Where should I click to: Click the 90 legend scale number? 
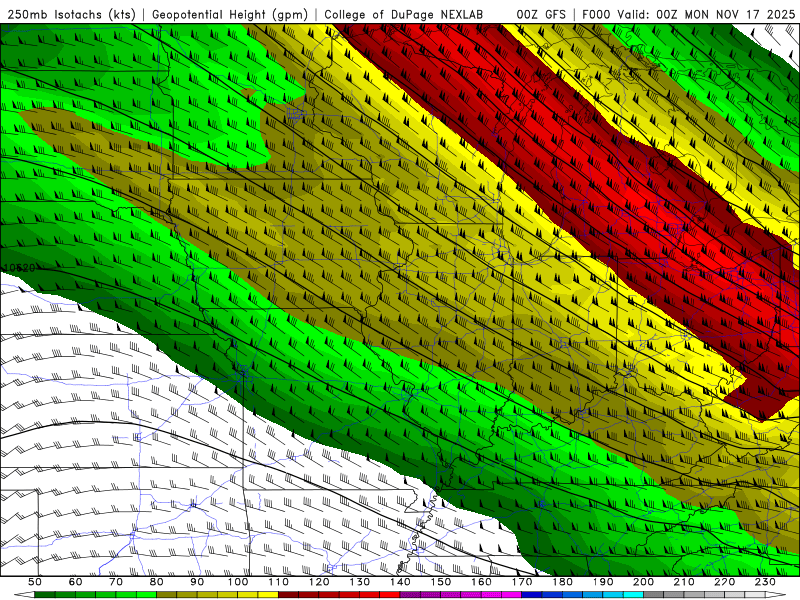pyautogui.click(x=197, y=582)
